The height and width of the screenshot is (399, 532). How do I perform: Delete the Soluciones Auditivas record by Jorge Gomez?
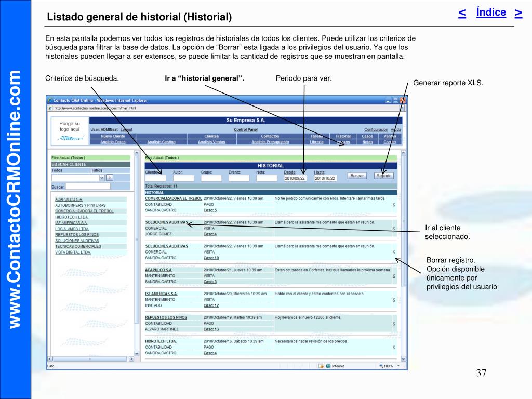(394, 229)
